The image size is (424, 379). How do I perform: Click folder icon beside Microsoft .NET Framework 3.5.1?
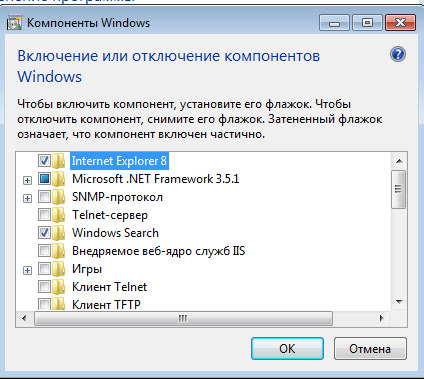click(59, 179)
